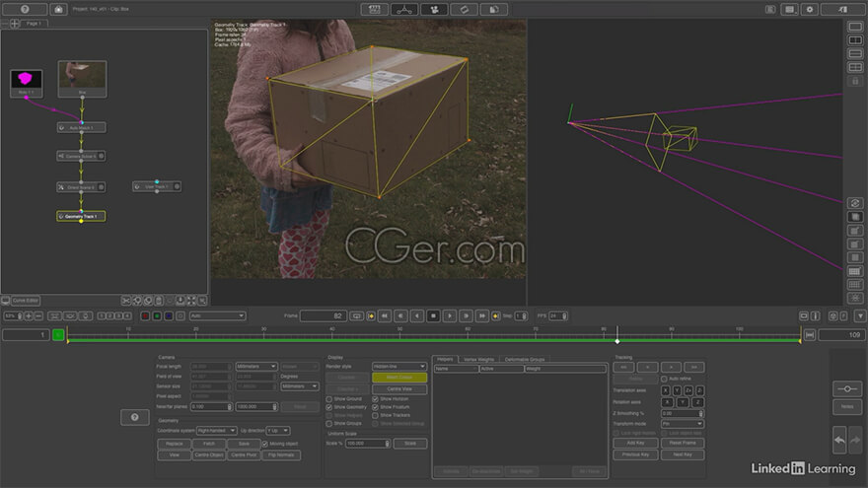Click the filter funnel icon on playback bar
Screen dimensions: 868x488
pyautogui.click(x=860, y=315)
